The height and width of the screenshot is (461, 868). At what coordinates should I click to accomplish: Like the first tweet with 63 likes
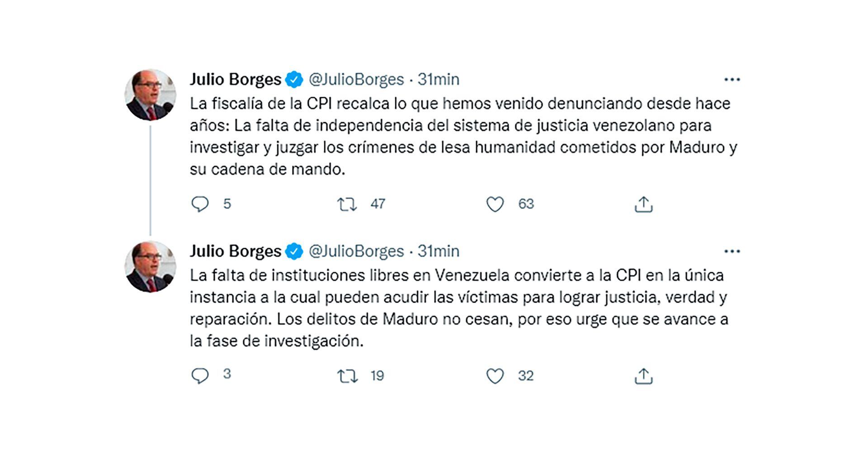[x=495, y=204]
